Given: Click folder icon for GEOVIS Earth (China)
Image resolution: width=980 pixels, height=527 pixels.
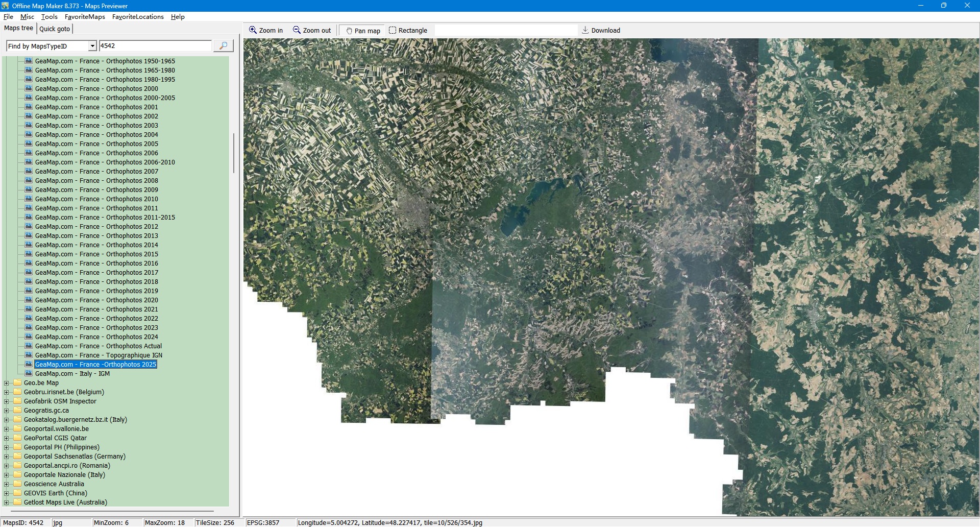Looking at the screenshot, I should [17, 493].
